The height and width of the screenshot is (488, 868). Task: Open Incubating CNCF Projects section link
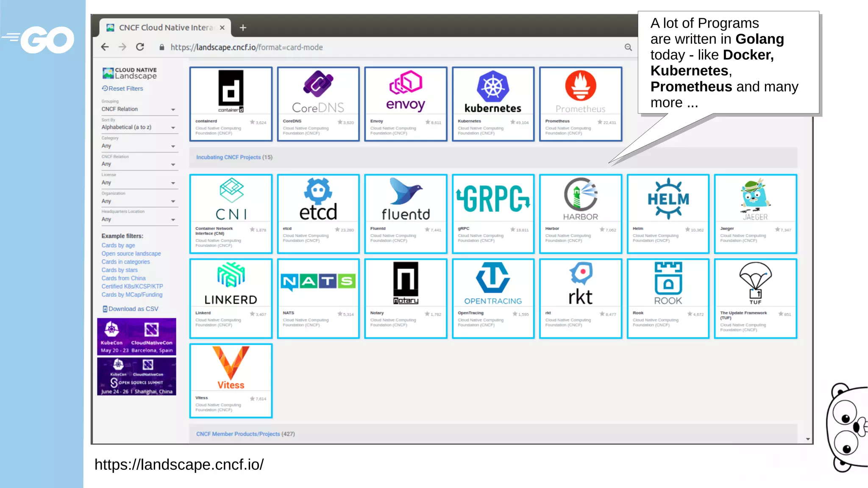(x=228, y=157)
